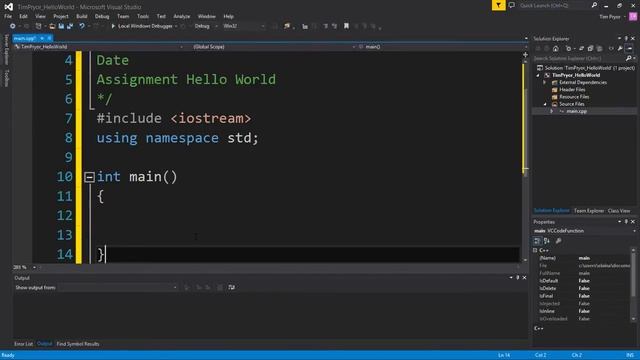
Task: Expand External Dependencies folder
Action: click(544, 82)
